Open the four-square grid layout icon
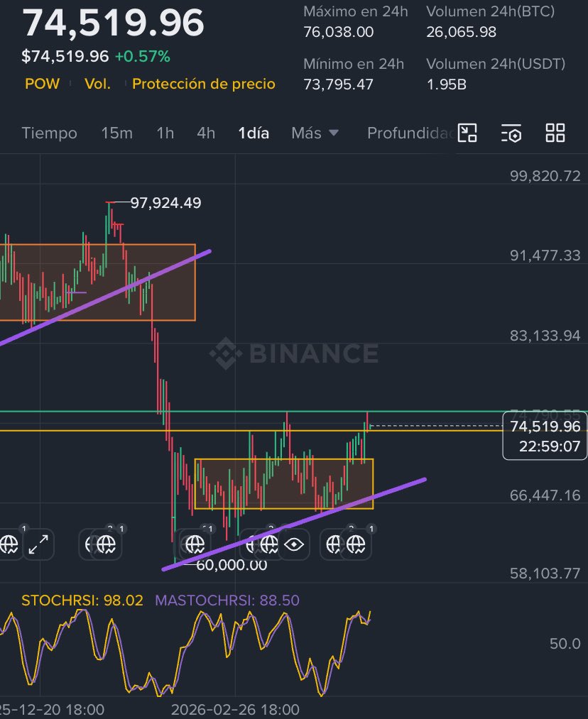 [555, 133]
